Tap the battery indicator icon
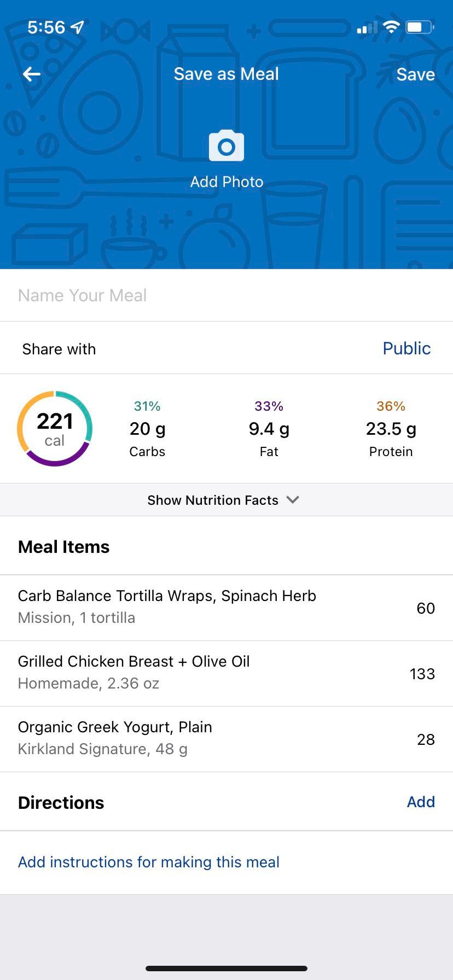The width and height of the screenshot is (453, 980). coord(420,27)
